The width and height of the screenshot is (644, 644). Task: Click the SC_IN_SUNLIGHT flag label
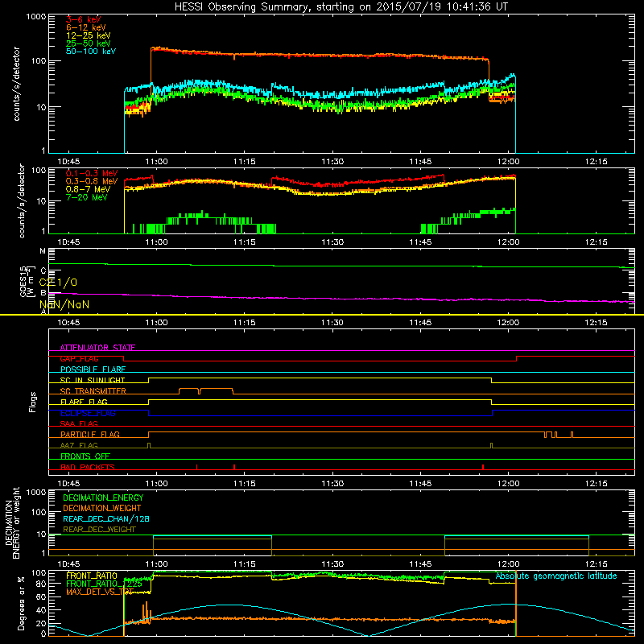[93, 380]
